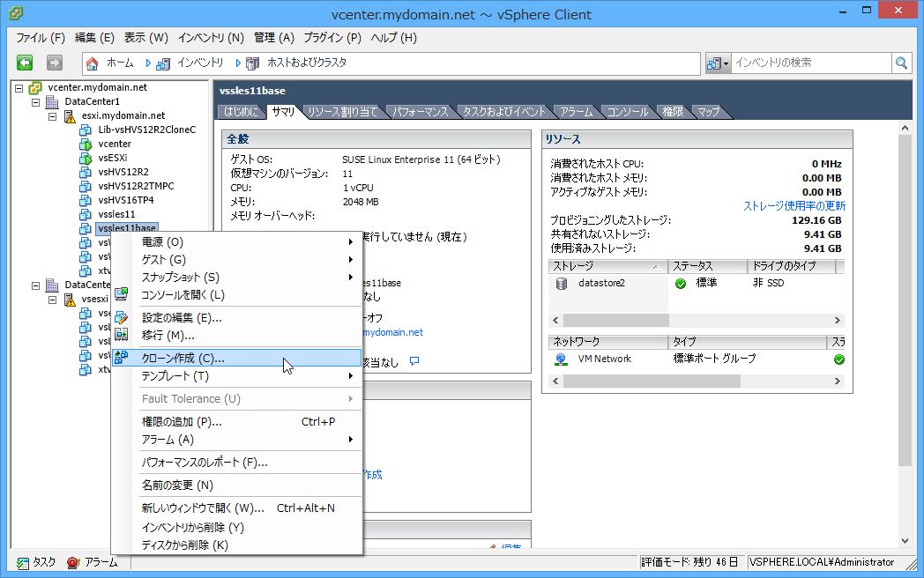Open the コンソール tab
The image size is (924, 578).
tap(628, 111)
